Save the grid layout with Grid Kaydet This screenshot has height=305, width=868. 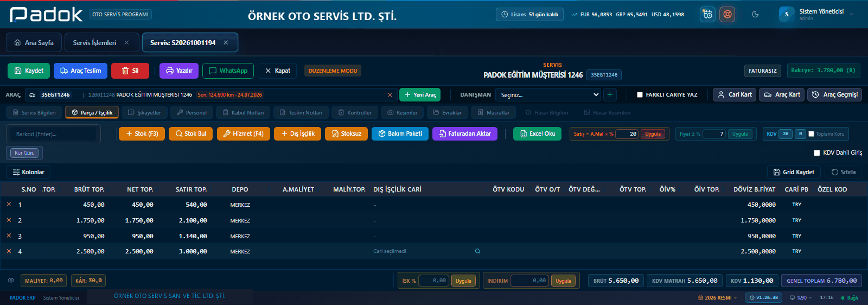[794, 172]
